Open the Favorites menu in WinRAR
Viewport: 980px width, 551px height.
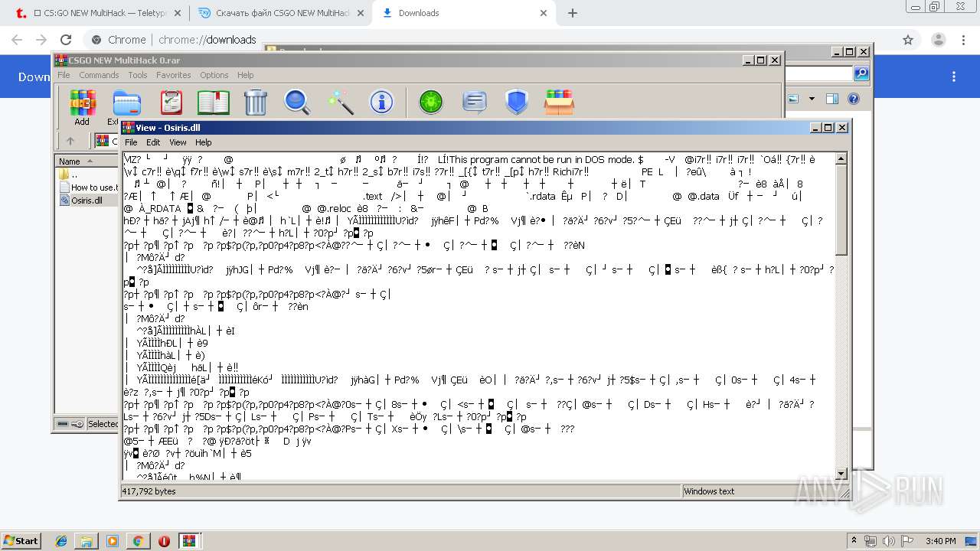pos(174,75)
